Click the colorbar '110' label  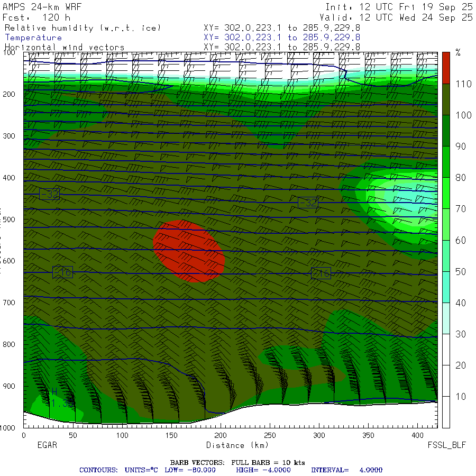click(463, 84)
